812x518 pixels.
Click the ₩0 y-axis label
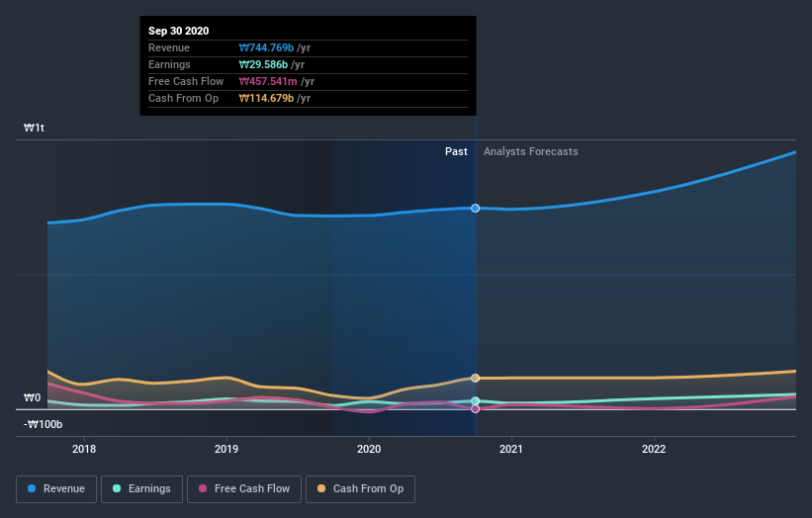pos(32,397)
